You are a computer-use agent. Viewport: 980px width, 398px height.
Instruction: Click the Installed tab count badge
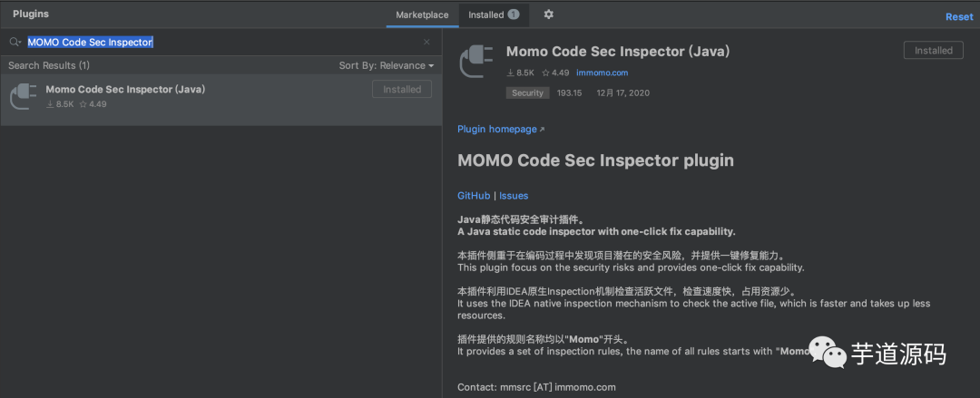click(x=513, y=15)
